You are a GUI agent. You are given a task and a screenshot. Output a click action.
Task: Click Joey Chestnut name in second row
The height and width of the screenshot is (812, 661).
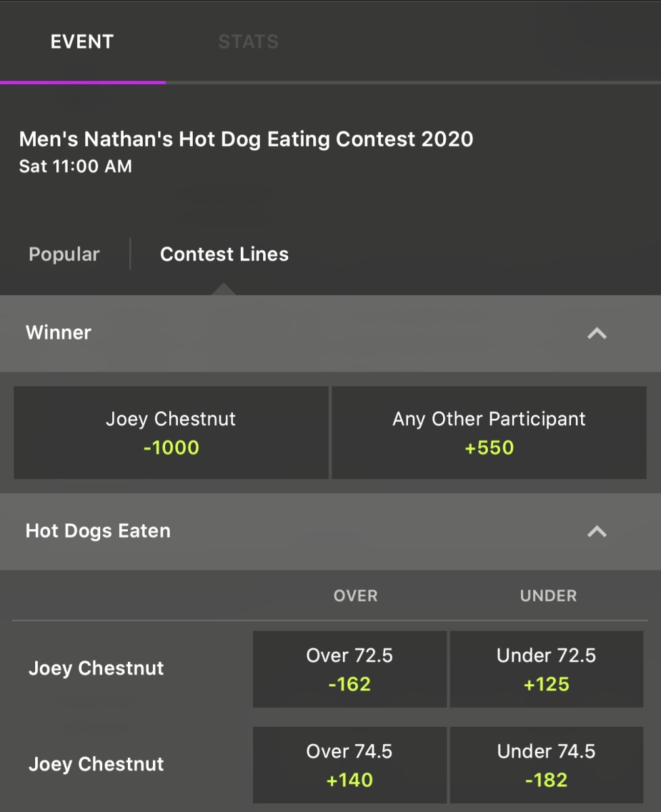pyautogui.click(x=95, y=765)
